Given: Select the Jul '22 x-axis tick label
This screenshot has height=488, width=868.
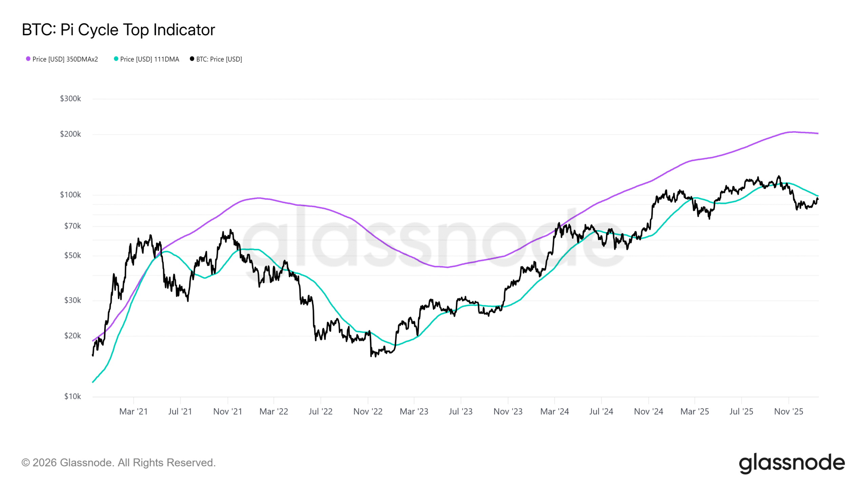Looking at the screenshot, I should pyautogui.click(x=320, y=411).
